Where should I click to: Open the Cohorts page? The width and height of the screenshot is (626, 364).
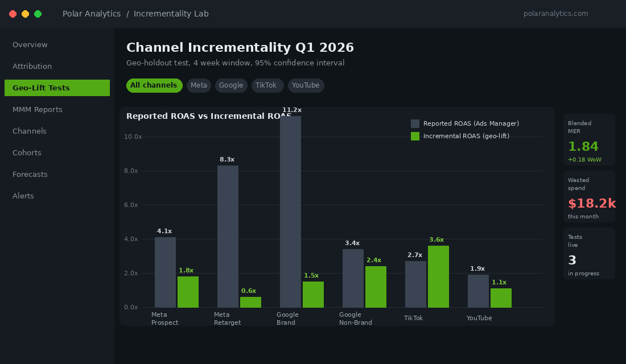tap(57, 152)
